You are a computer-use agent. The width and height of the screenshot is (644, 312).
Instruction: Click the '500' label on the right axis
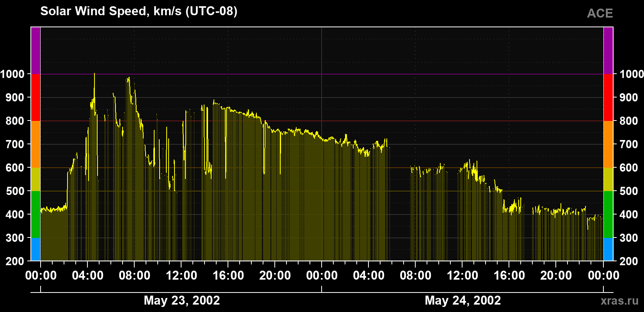pyautogui.click(x=629, y=191)
